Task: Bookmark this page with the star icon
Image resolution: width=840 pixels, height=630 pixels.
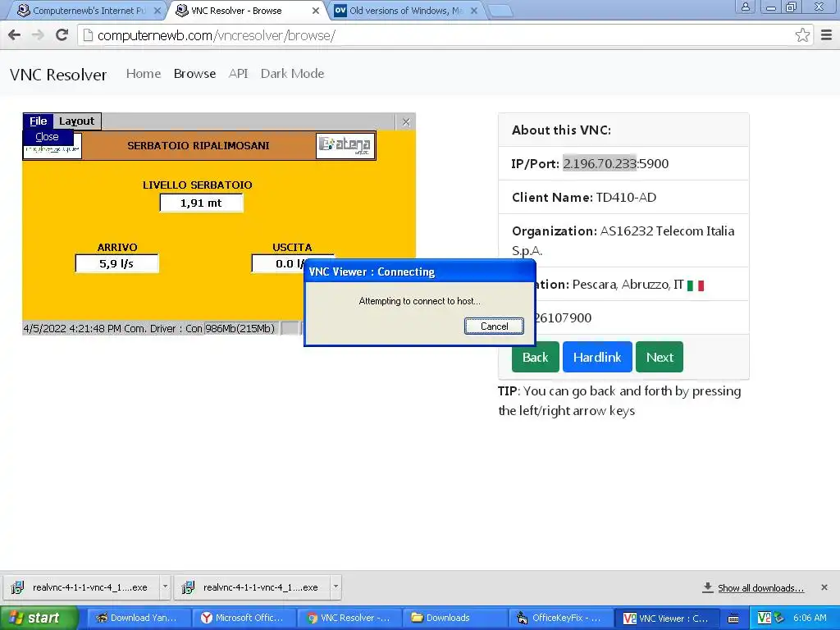Action: 802,35
